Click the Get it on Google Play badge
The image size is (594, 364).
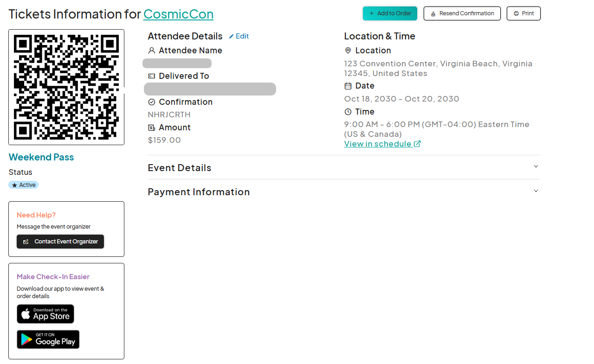tap(48, 339)
